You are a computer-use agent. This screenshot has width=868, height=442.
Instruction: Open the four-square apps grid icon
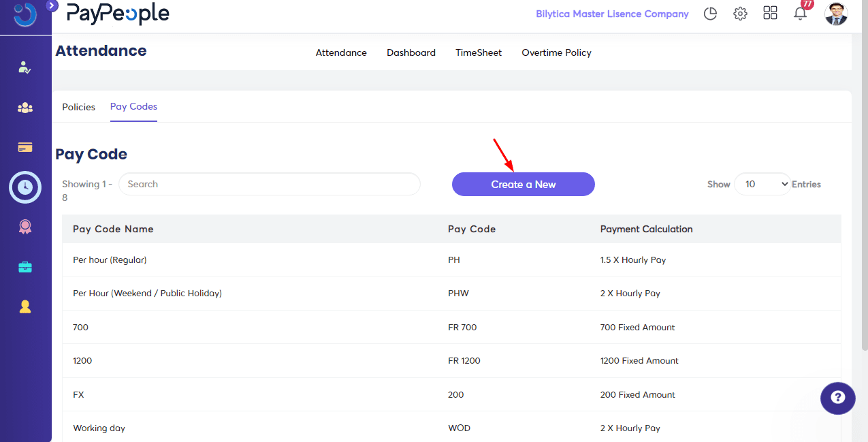pyautogui.click(x=770, y=14)
